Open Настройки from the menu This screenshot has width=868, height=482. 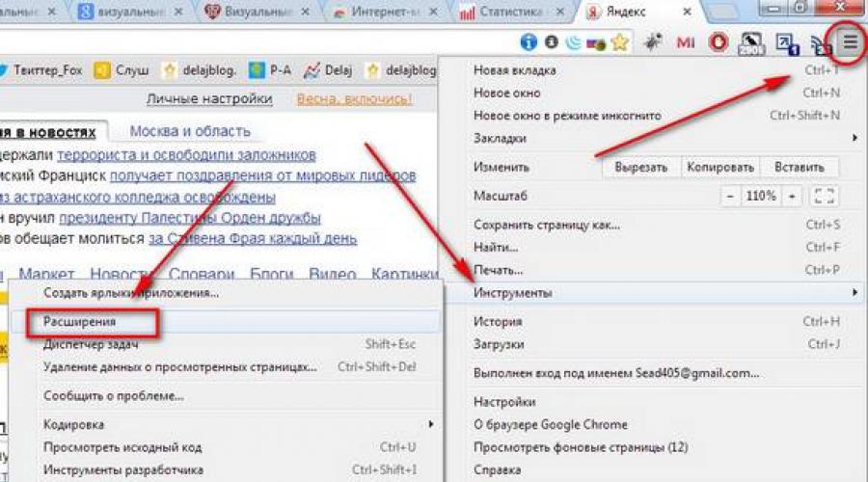point(656,402)
